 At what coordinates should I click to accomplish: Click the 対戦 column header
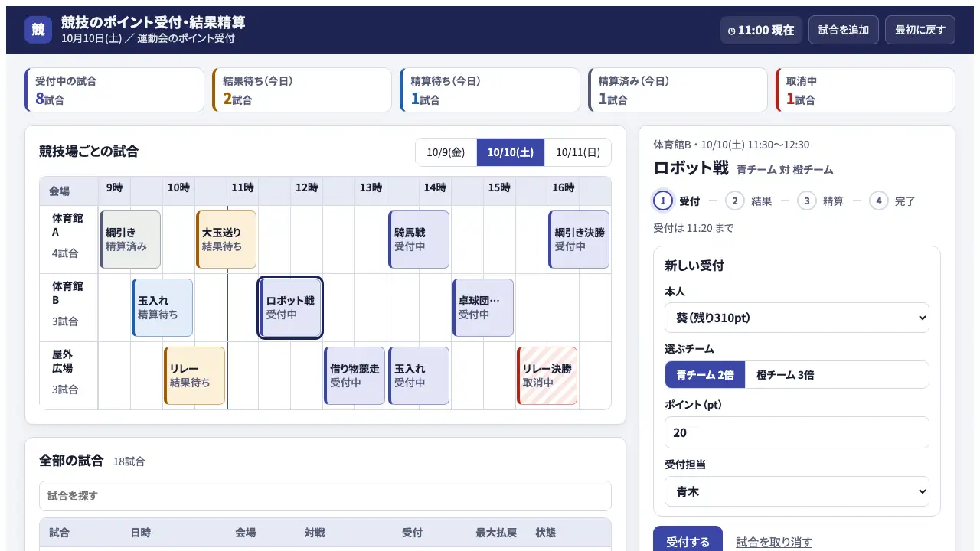(x=315, y=533)
